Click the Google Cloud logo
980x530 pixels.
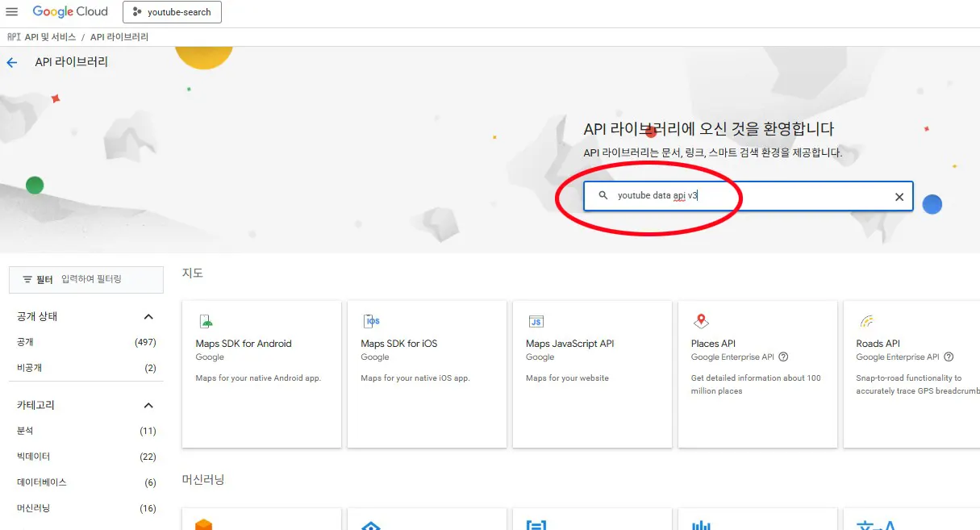tap(69, 12)
